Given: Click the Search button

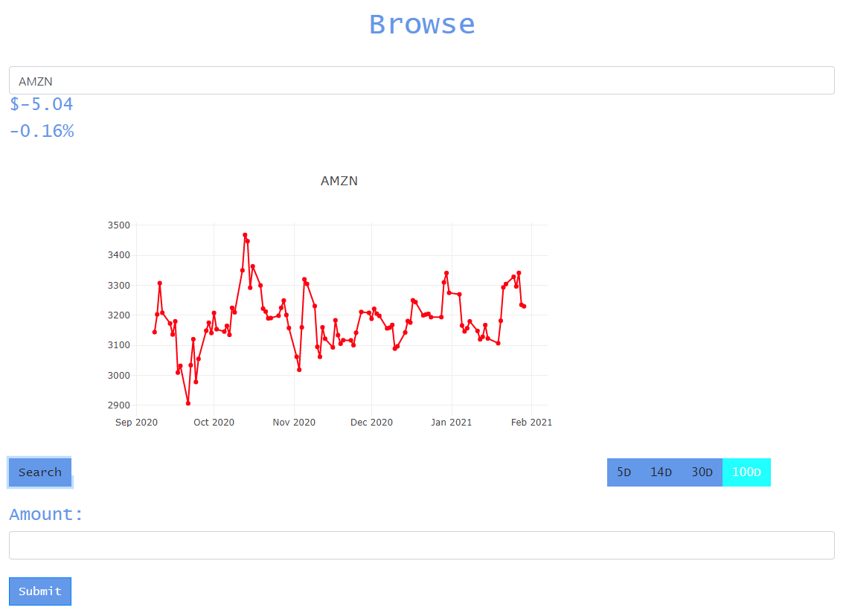Looking at the screenshot, I should tap(40, 472).
